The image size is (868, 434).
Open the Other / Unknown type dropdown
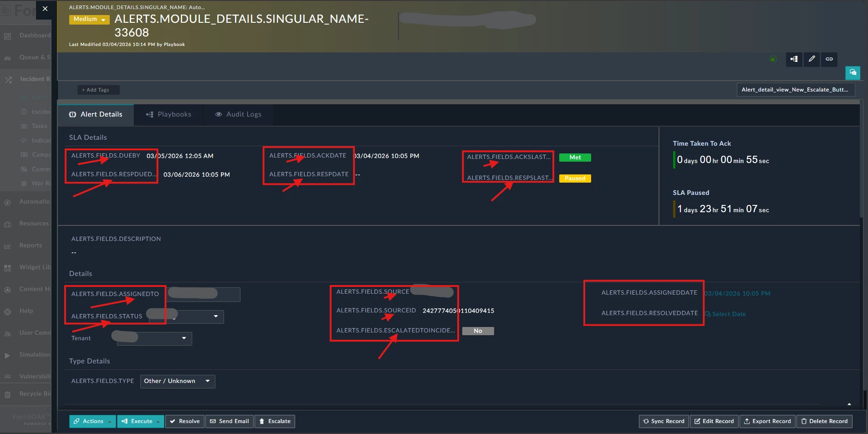pos(178,381)
